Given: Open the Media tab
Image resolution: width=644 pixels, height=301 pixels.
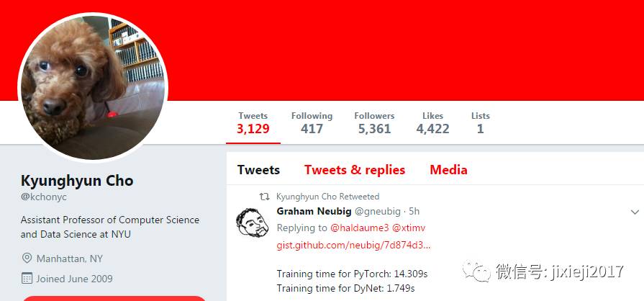Looking at the screenshot, I should (x=448, y=170).
